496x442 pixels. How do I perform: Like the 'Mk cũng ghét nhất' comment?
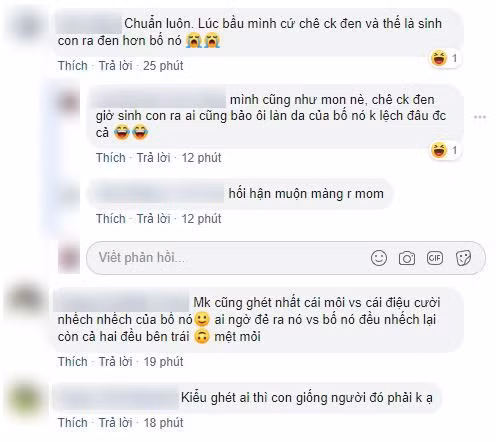click(x=73, y=362)
